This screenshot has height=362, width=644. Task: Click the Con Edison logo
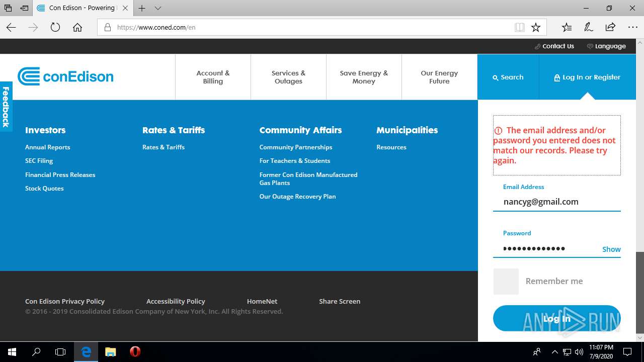point(65,76)
